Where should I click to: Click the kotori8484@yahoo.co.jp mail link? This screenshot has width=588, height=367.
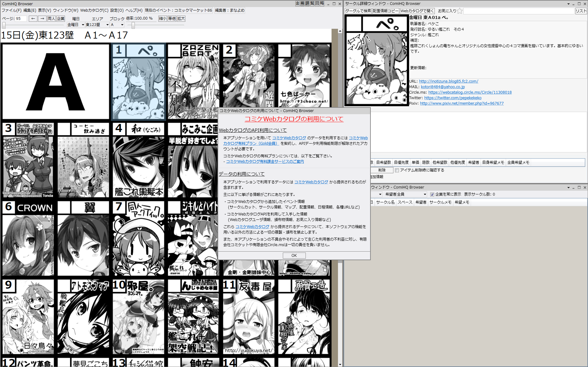[443, 87]
